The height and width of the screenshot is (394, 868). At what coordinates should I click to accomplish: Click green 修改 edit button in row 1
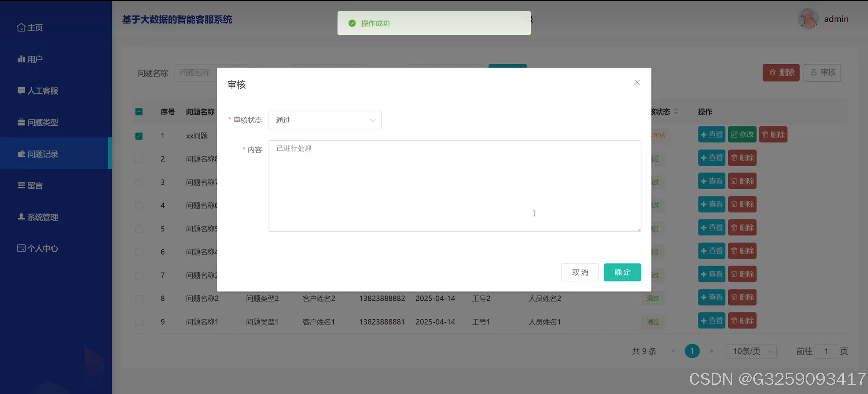click(x=742, y=135)
